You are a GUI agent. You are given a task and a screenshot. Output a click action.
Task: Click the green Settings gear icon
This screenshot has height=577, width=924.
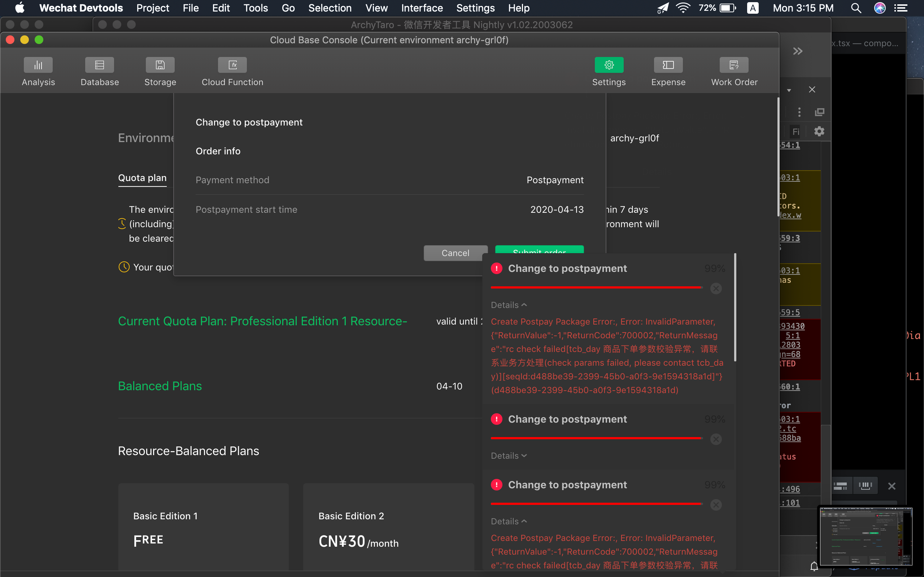(609, 65)
